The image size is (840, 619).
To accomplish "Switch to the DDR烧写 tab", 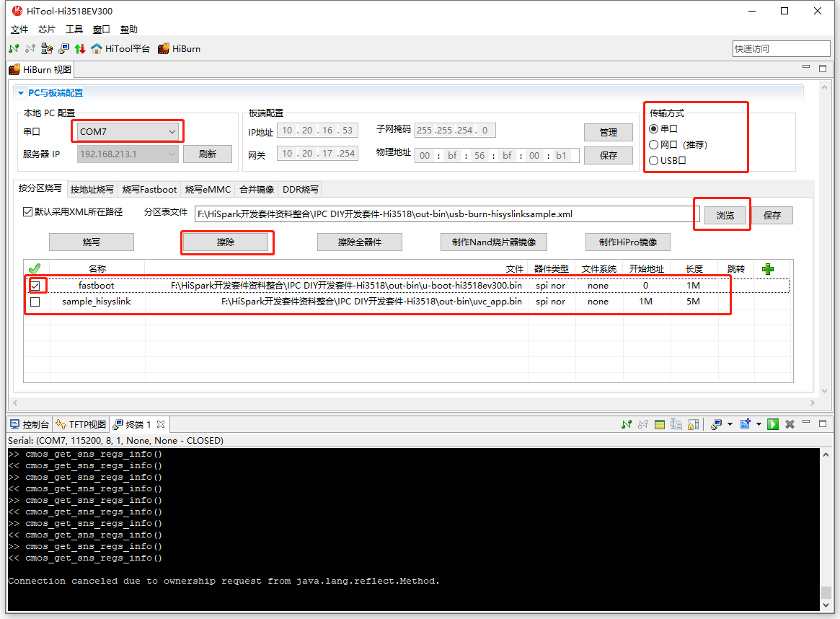I will (301, 189).
